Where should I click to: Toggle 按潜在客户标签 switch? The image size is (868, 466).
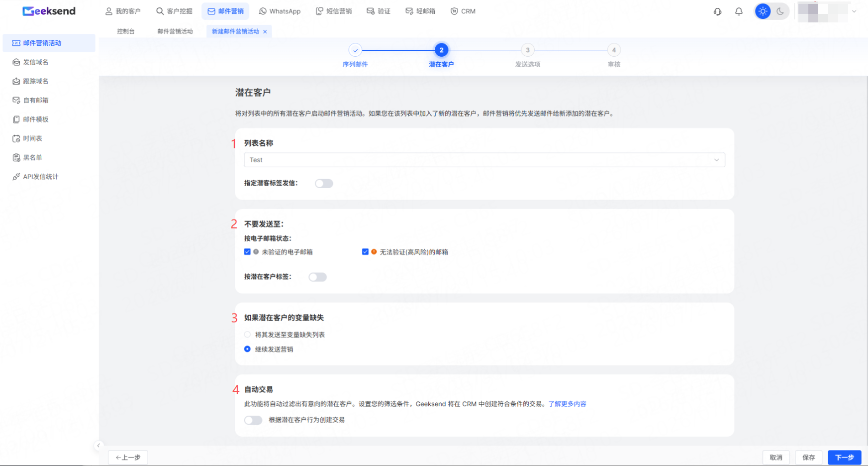click(x=317, y=277)
